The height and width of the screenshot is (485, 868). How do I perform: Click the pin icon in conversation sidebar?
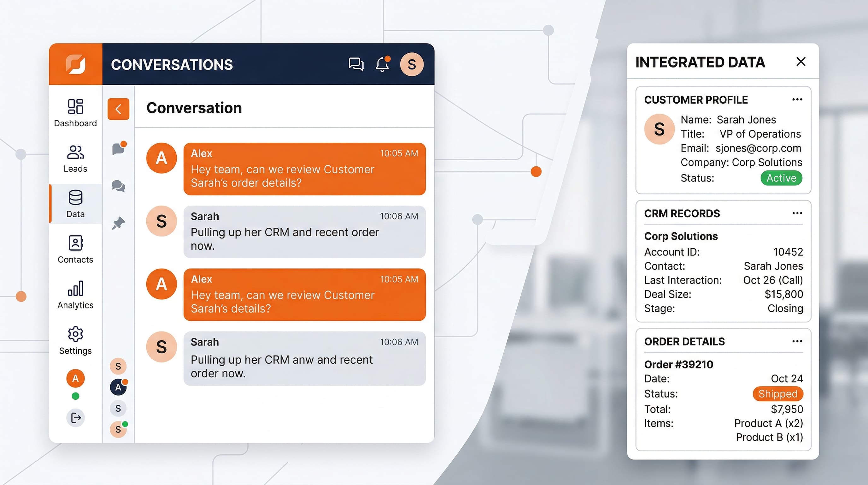[x=118, y=223]
